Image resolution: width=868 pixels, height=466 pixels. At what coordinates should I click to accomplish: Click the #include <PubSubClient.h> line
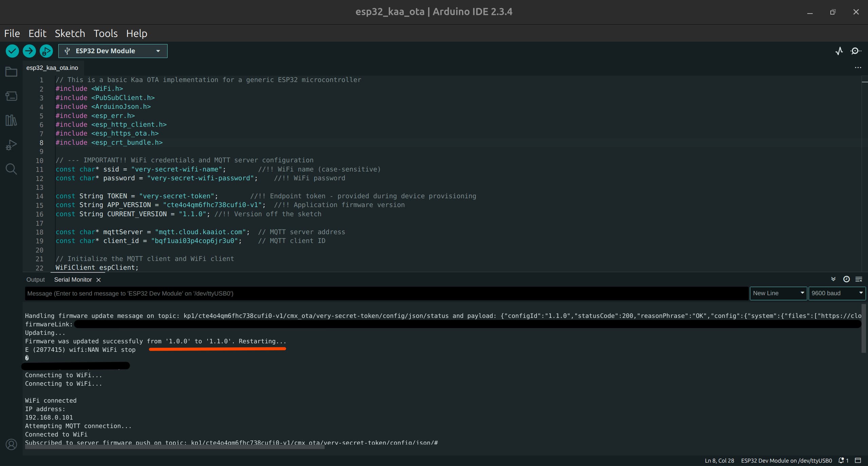pos(105,98)
